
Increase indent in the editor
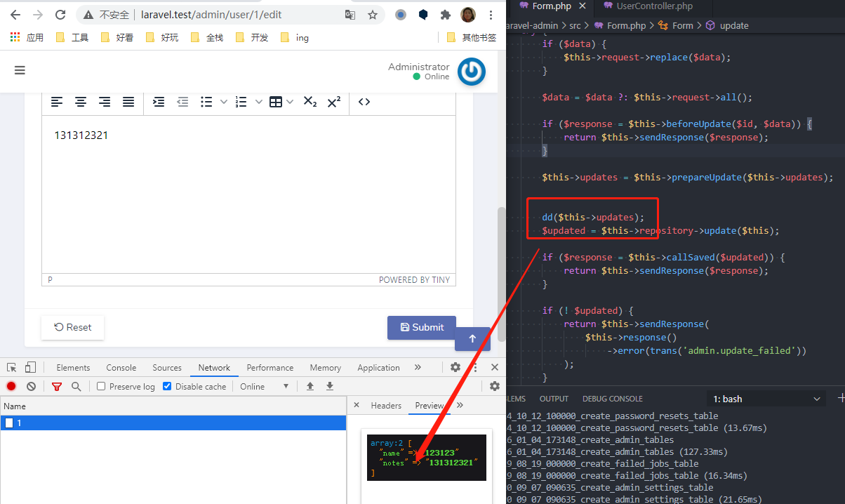(159, 102)
